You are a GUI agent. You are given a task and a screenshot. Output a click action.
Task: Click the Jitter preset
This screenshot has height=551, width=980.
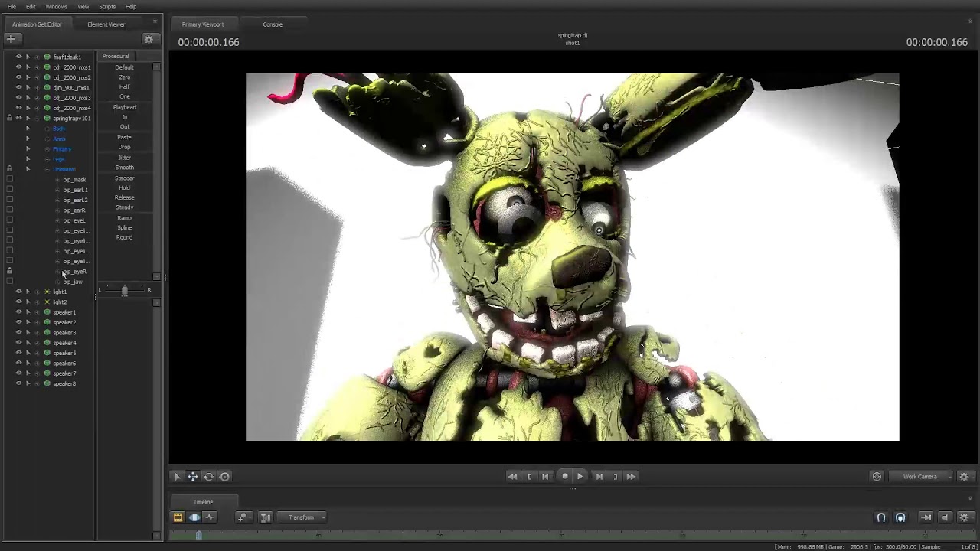click(124, 158)
